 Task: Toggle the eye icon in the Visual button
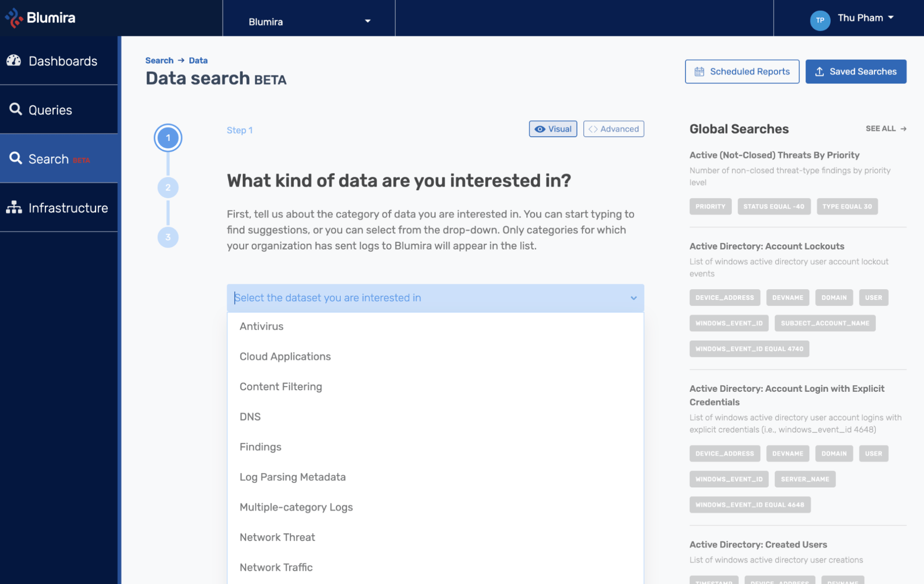point(540,129)
